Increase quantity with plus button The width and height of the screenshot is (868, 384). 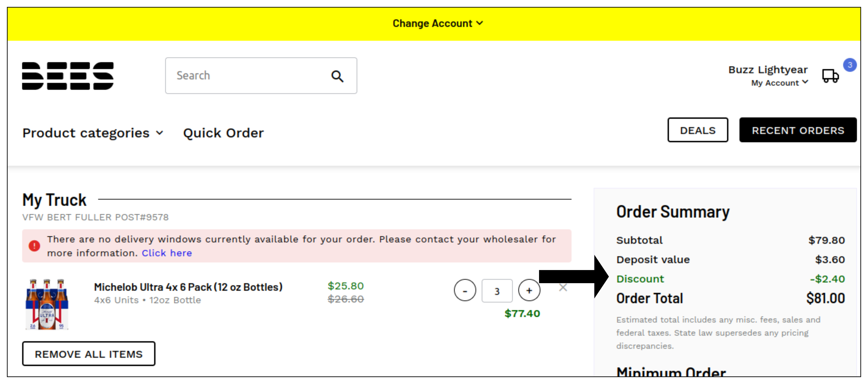coord(529,290)
